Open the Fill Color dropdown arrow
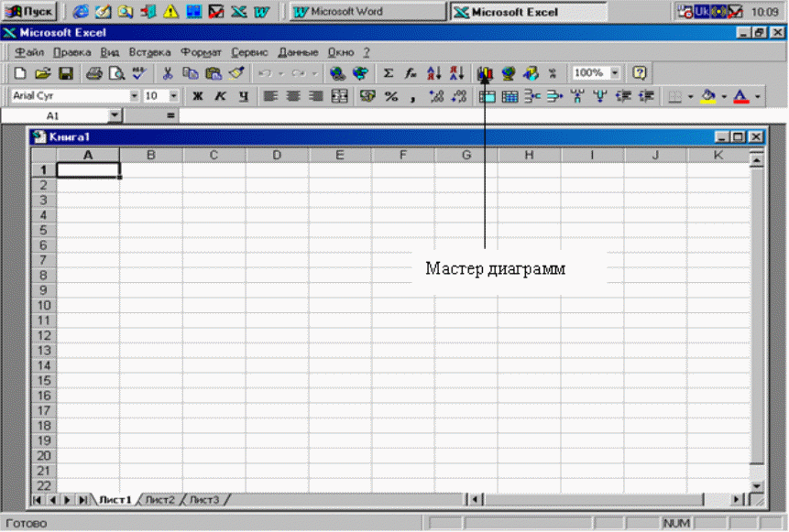 click(724, 96)
